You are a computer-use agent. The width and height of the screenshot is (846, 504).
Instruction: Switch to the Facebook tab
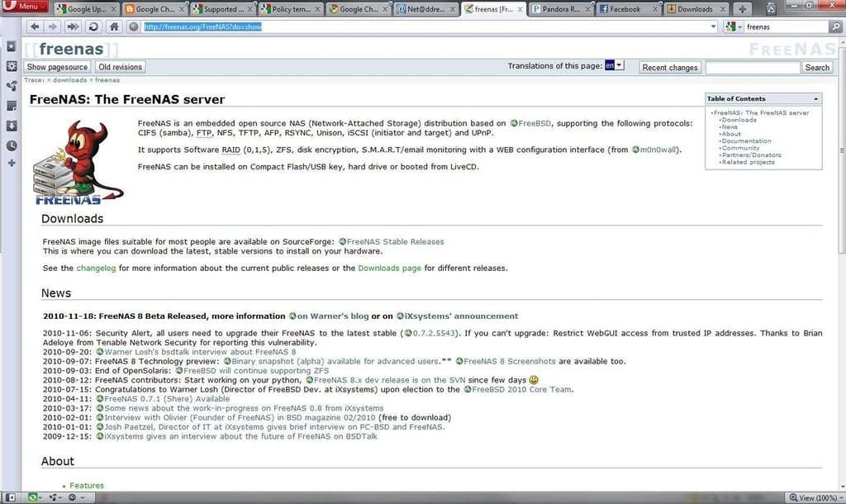pos(629,9)
